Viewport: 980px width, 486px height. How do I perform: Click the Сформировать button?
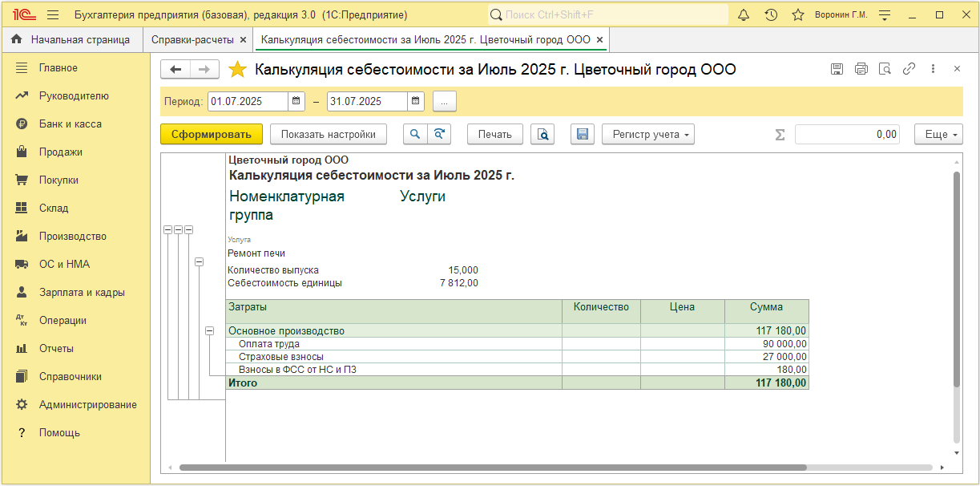(212, 134)
